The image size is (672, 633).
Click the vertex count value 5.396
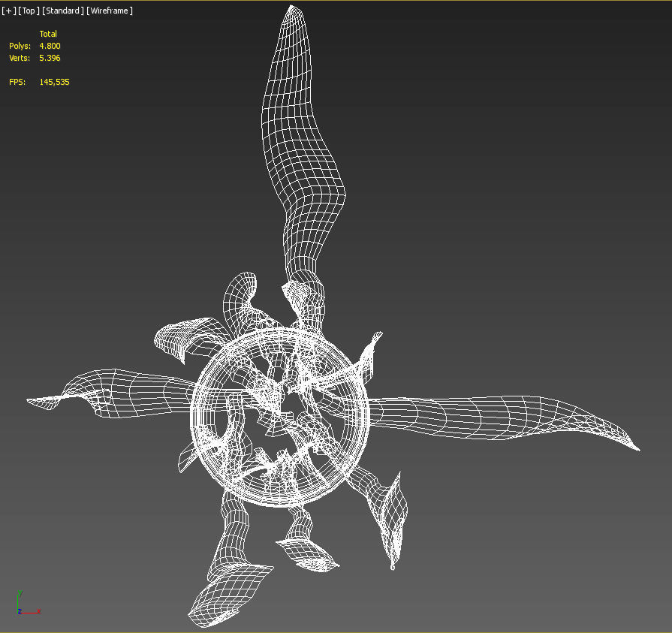point(50,58)
